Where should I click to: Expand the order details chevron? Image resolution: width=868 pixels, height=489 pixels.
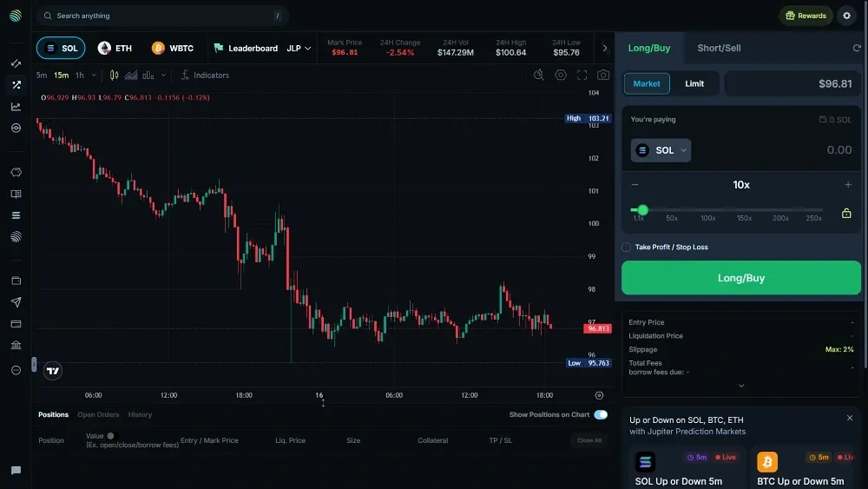coord(741,386)
